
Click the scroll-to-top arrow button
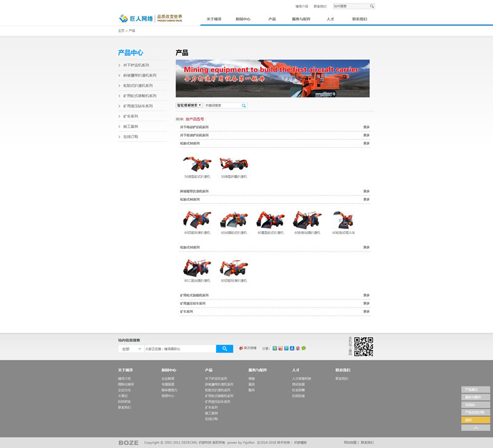(x=475, y=428)
